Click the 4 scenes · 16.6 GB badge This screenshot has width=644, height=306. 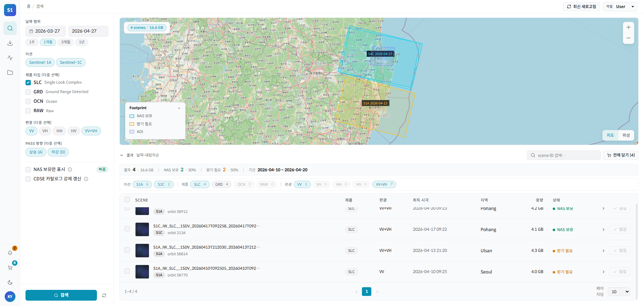(x=147, y=28)
